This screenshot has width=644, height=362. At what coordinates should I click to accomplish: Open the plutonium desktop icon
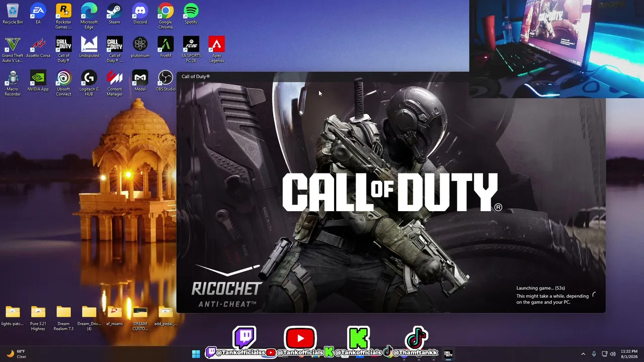pos(140,48)
